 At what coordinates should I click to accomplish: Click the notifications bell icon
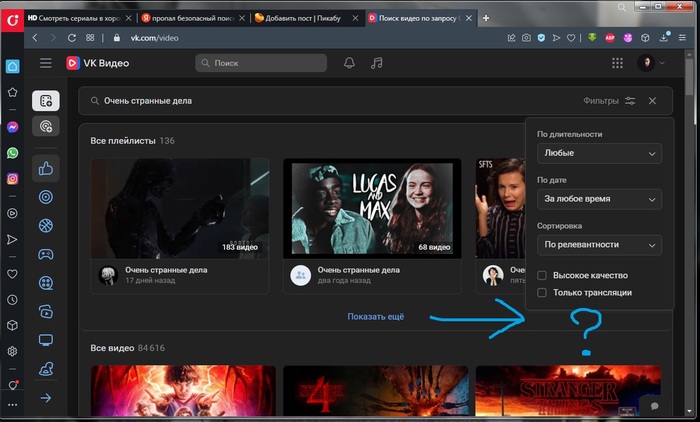point(349,63)
